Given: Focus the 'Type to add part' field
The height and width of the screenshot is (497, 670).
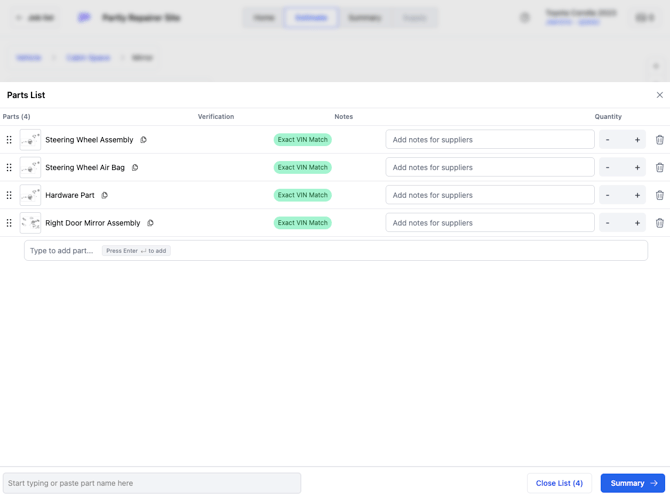Looking at the screenshot, I should (x=336, y=251).
